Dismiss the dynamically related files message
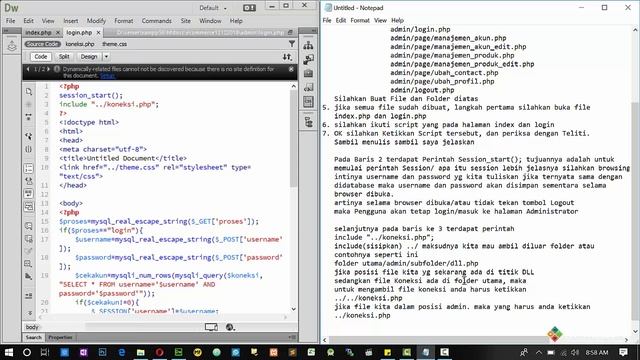The image size is (640, 360). (x=291, y=69)
